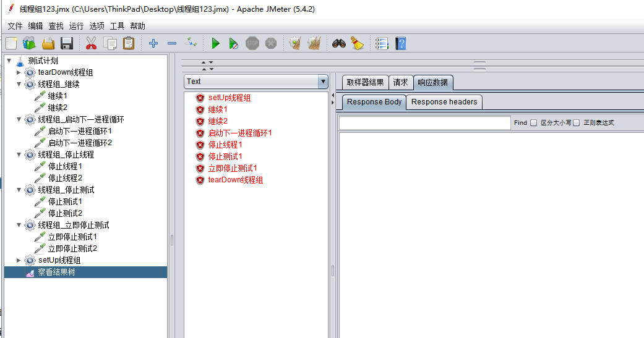Select 立即停止测试2 sampler in tree
The image size is (644, 338).
pyautogui.click(x=72, y=248)
